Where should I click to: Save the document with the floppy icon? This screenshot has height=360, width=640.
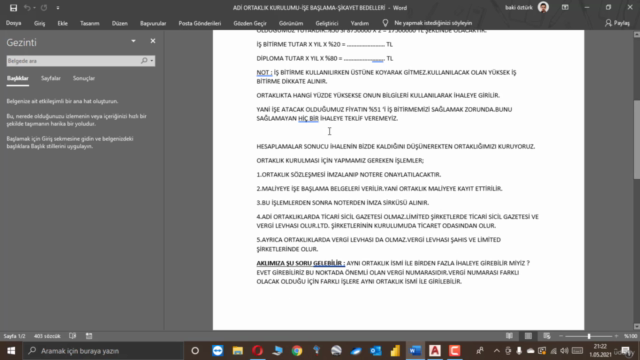click(x=13, y=8)
